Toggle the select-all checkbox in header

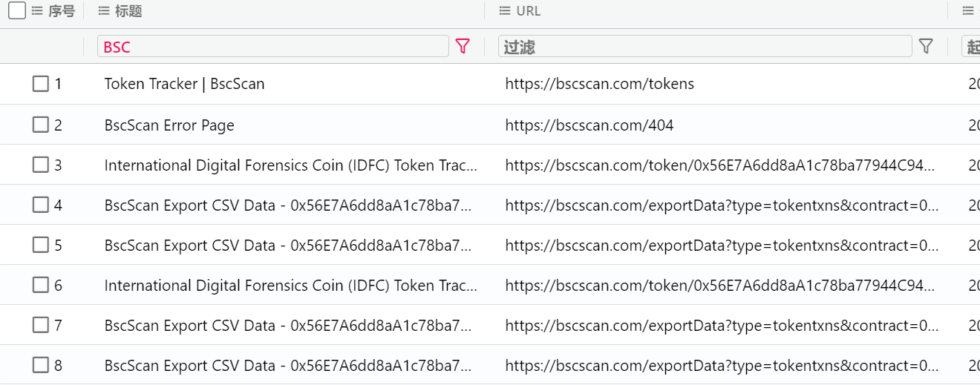tap(16, 11)
